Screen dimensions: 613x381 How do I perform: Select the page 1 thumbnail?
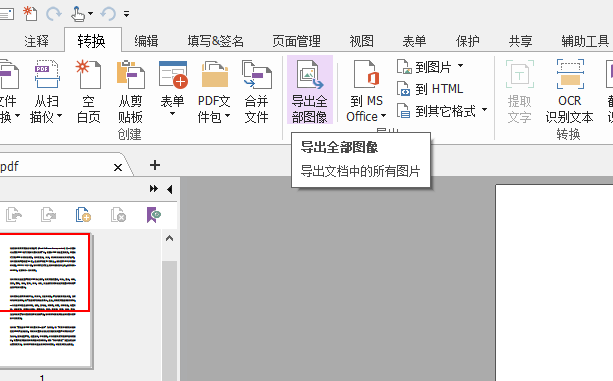pyautogui.click(x=46, y=301)
